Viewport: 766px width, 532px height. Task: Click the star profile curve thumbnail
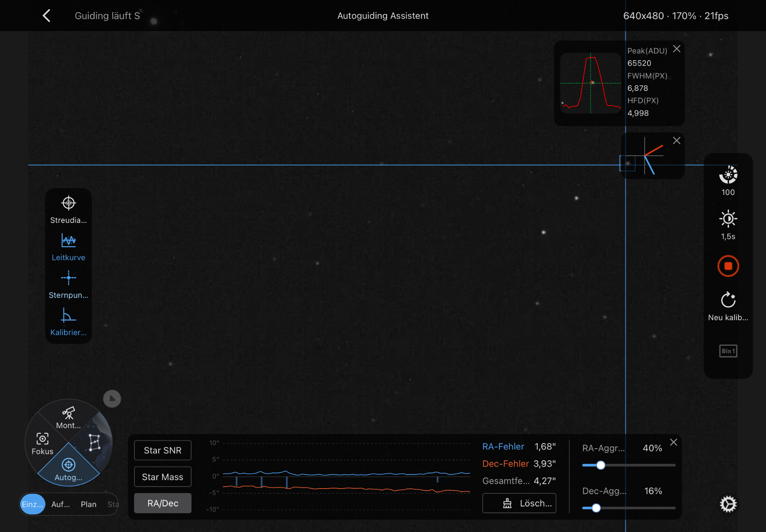(x=590, y=83)
